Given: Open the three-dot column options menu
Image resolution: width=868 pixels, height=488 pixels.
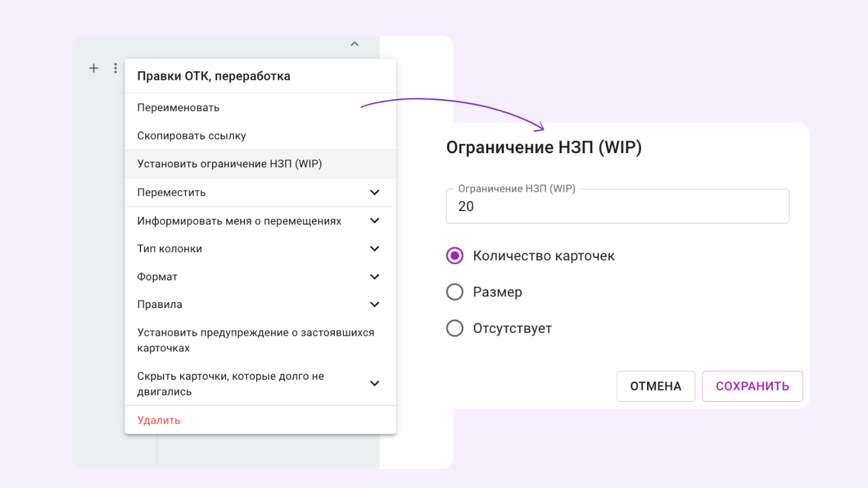Looking at the screenshot, I should click(x=116, y=68).
